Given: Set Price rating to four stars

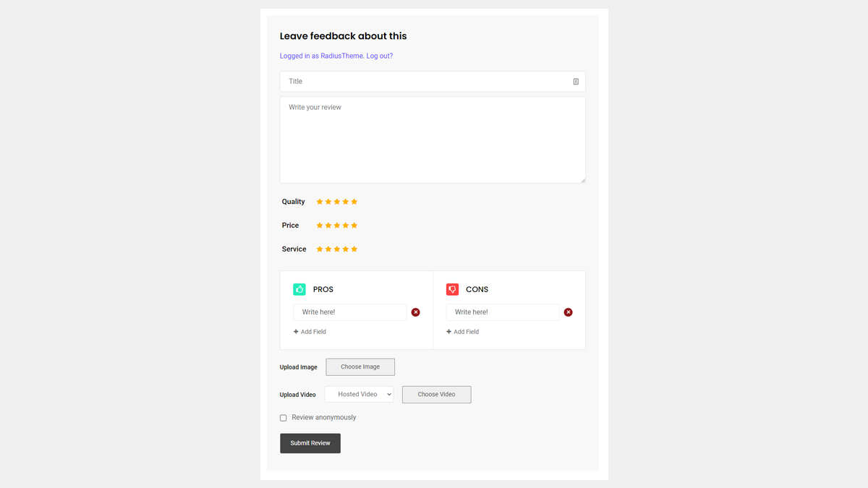Looking at the screenshot, I should click(346, 226).
